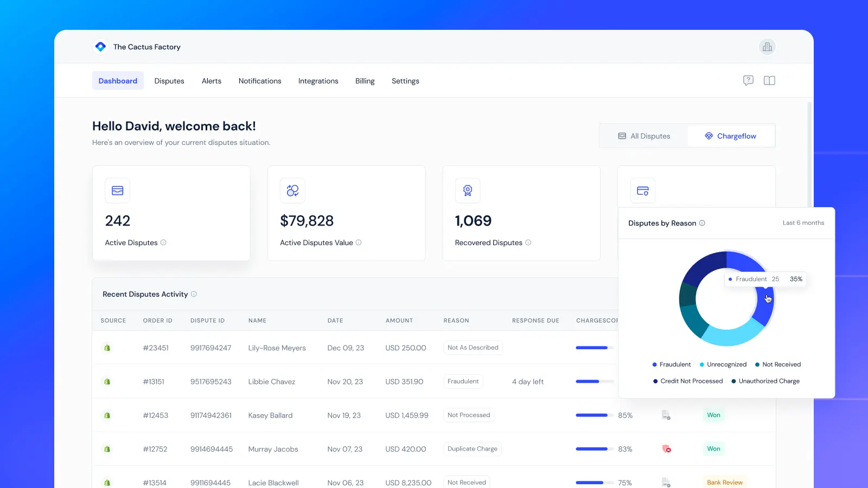Click the badge icon above 1,069 Recovered Disputes
The width and height of the screenshot is (868, 488).
[467, 190]
